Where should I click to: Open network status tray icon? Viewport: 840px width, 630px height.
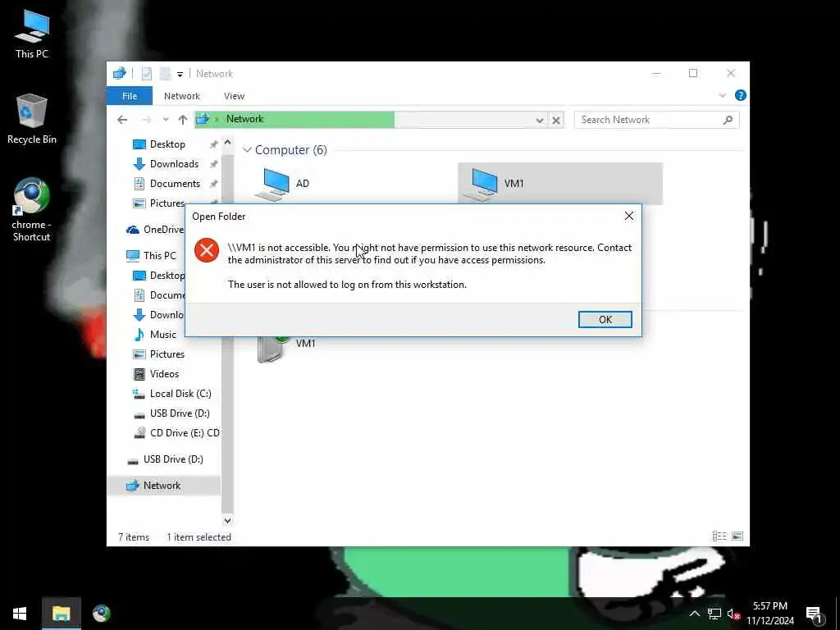(714, 614)
